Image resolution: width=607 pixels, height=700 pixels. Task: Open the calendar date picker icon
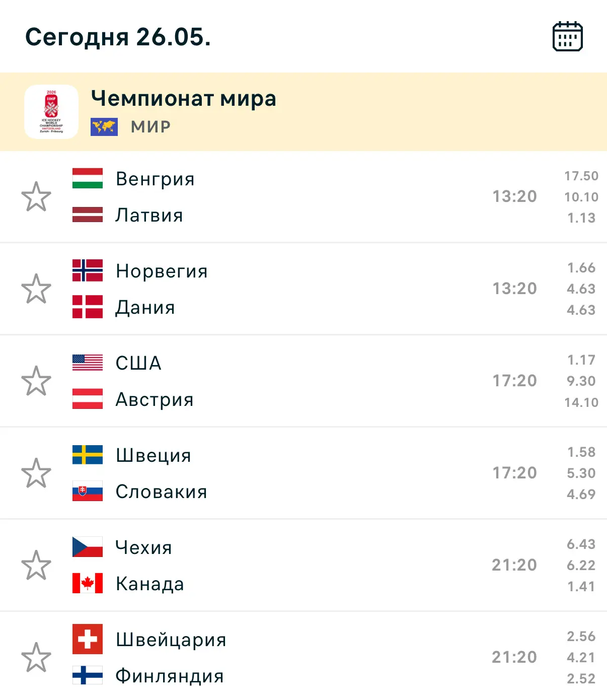[x=567, y=36]
